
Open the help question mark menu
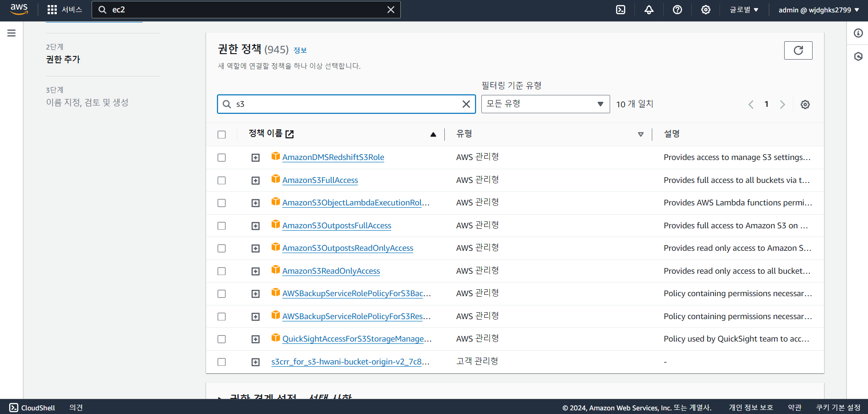[677, 10]
